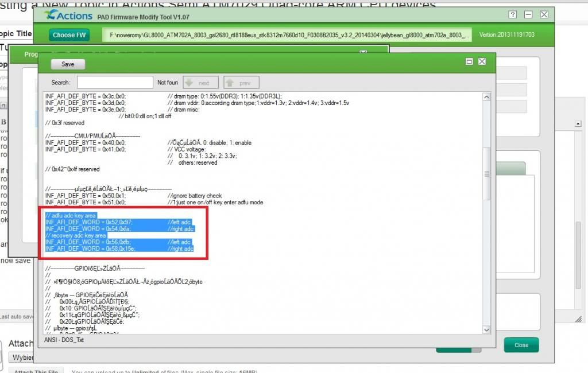
Task: Click line INF_AFI_DEF_WORD = 0x56,0xfb;
Action: coord(88,242)
